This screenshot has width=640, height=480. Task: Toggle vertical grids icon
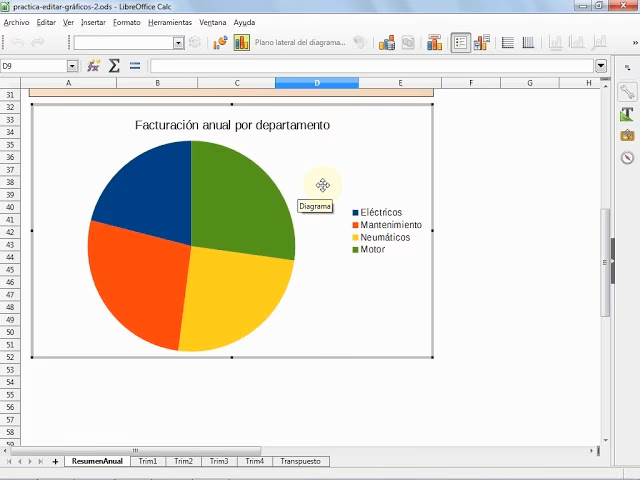click(528, 42)
